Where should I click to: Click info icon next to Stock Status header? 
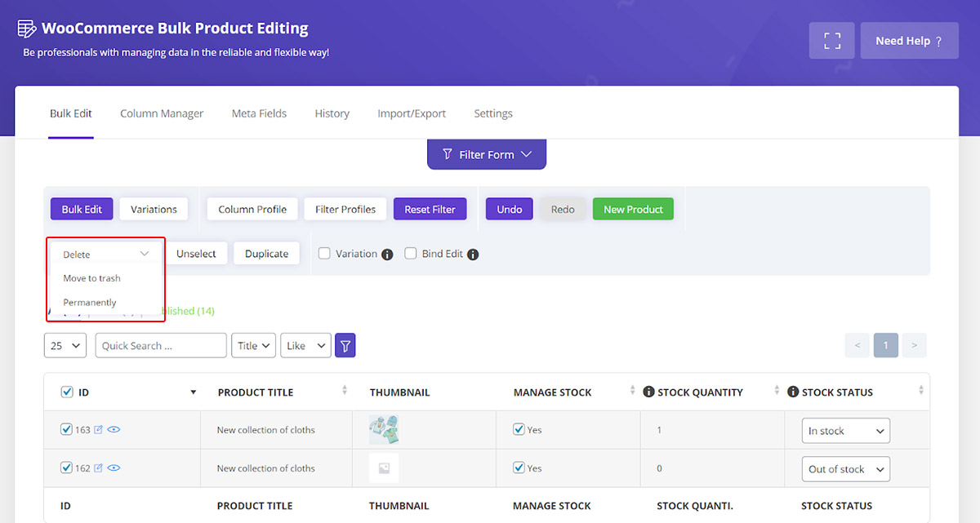click(x=793, y=392)
